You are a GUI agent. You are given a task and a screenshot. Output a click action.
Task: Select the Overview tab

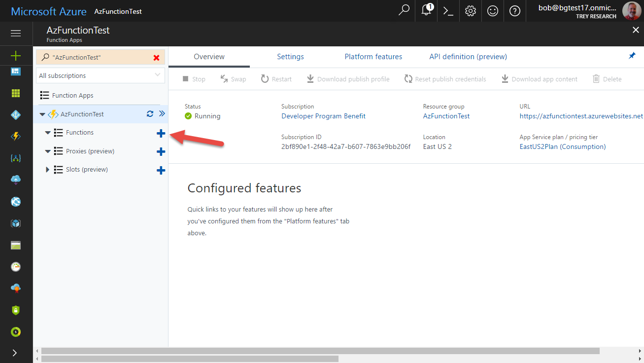pos(209,57)
